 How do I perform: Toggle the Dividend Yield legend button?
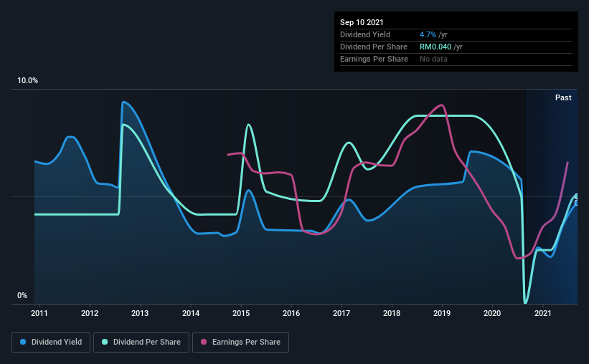click(51, 343)
